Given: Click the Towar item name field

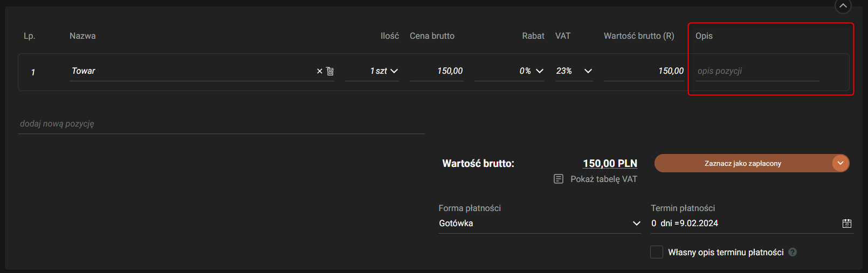Looking at the screenshot, I should click(189, 71).
